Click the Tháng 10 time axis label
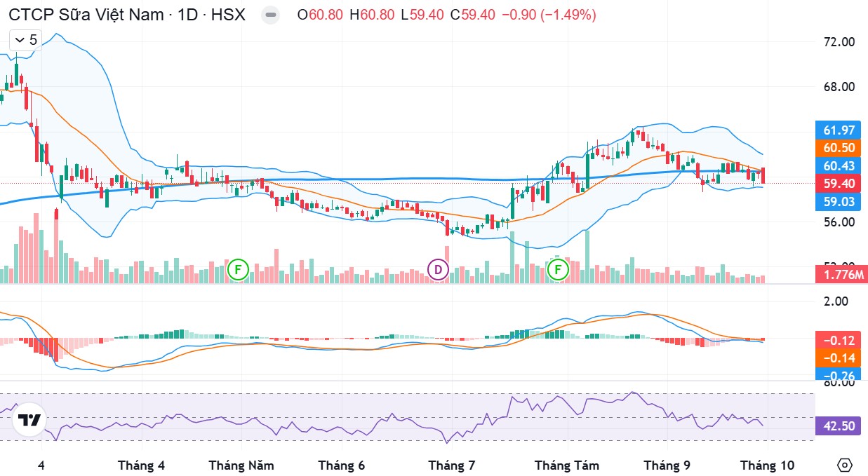 pyautogui.click(x=768, y=465)
